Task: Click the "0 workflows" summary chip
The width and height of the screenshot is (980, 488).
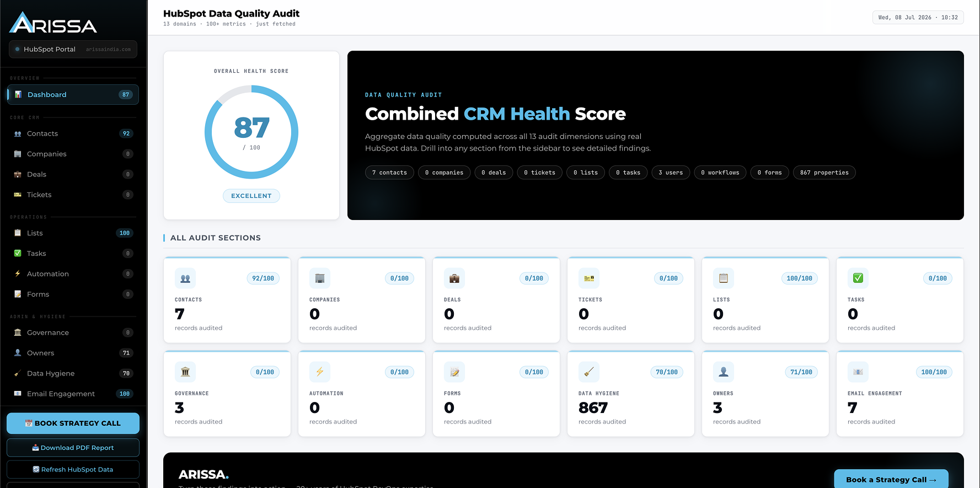Action: pyautogui.click(x=720, y=173)
